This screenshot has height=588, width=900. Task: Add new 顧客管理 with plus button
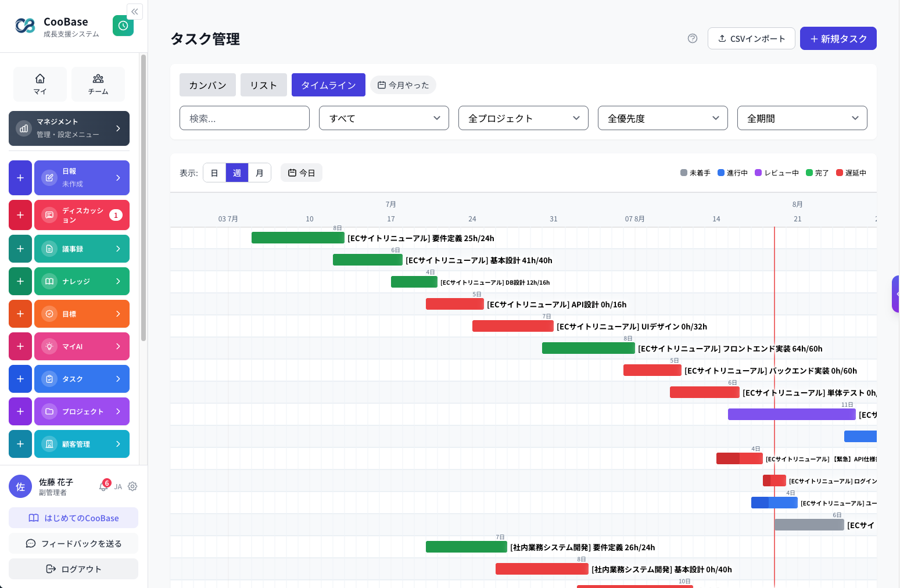tap(20, 444)
